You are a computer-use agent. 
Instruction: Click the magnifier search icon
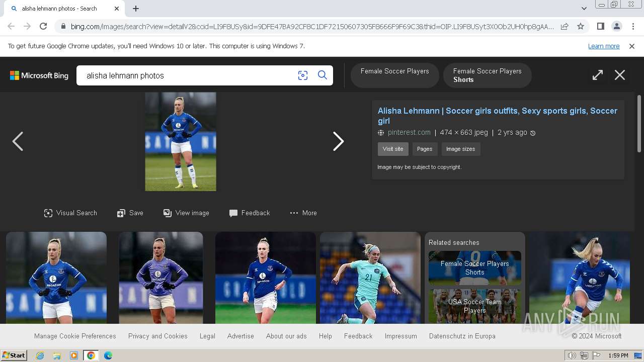[x=323, y=75]
